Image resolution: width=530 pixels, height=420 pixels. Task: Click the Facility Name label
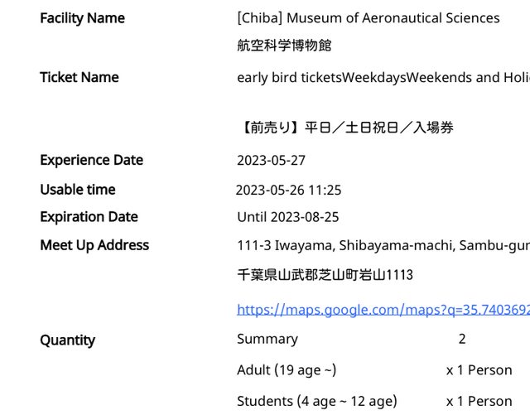[82, 18]
